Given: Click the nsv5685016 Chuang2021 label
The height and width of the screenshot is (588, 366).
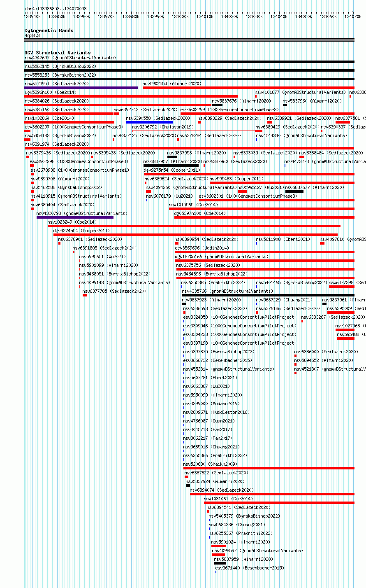Looking at the screenshot, I should 211,447.
